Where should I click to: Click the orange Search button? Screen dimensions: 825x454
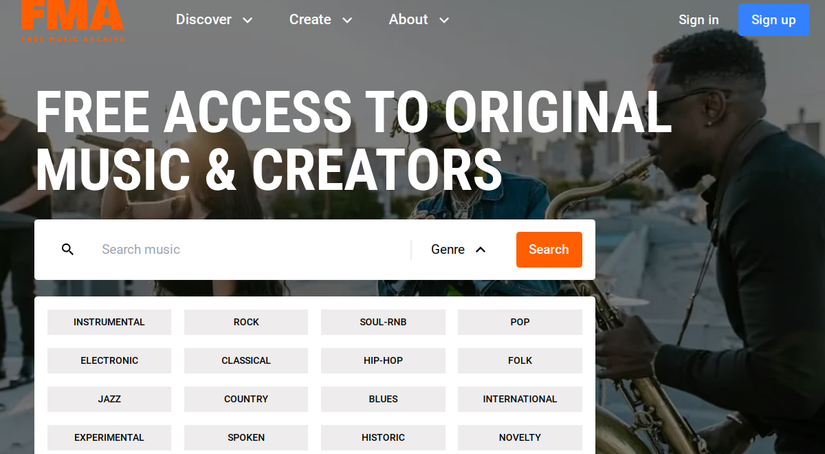click(549, 249)
